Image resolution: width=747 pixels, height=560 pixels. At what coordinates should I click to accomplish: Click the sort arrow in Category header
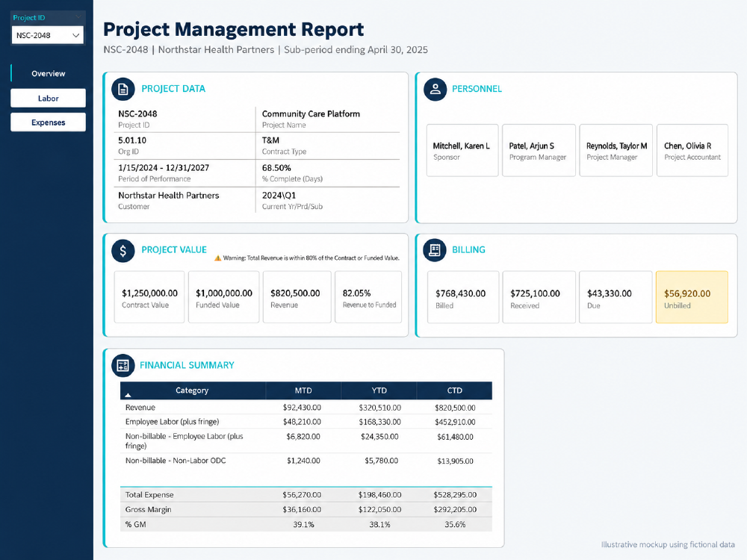[128, 395]
